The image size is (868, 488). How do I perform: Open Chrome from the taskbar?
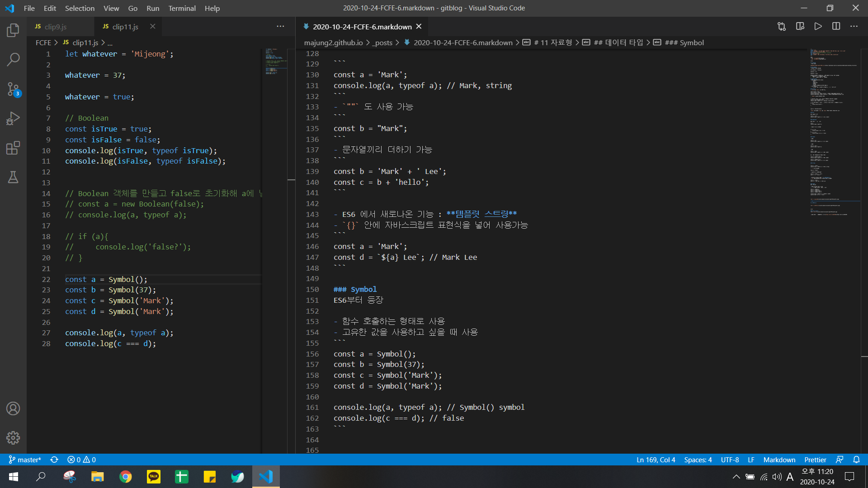[126, 477]
